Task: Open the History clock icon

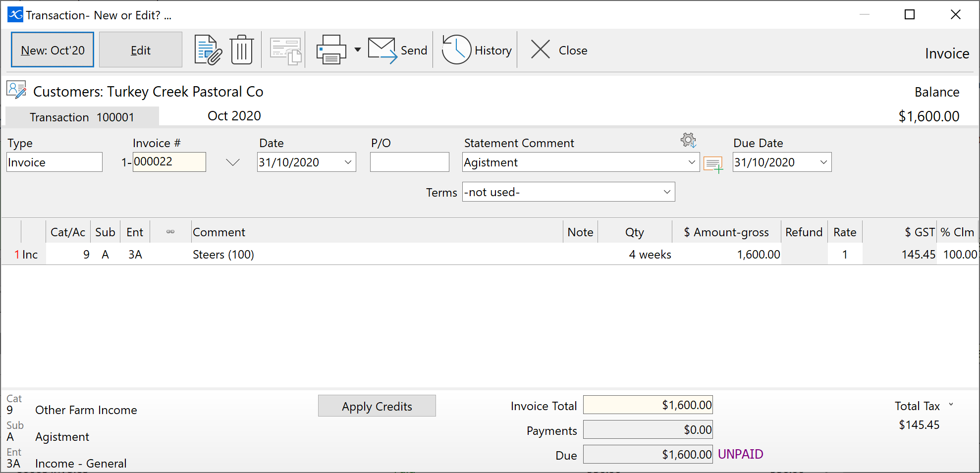Action: [456, 50]
